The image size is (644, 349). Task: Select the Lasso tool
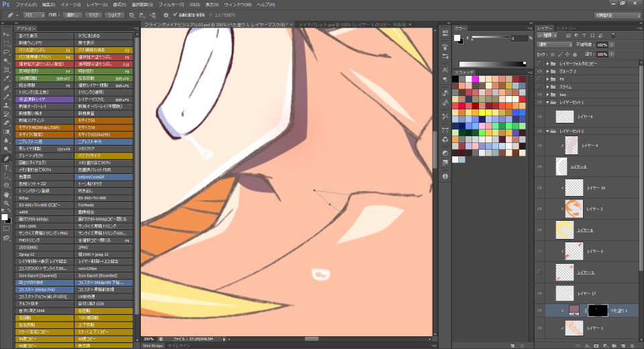pos(6,52)
